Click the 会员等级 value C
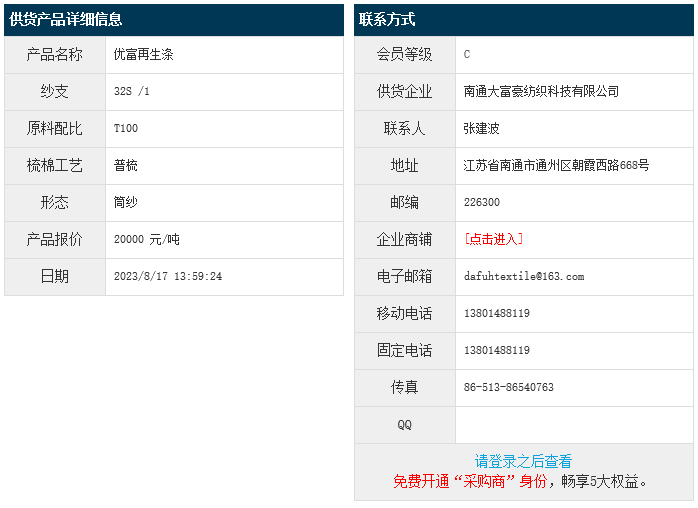The width and height of the screenshot is (698, 508). (467, 54)
